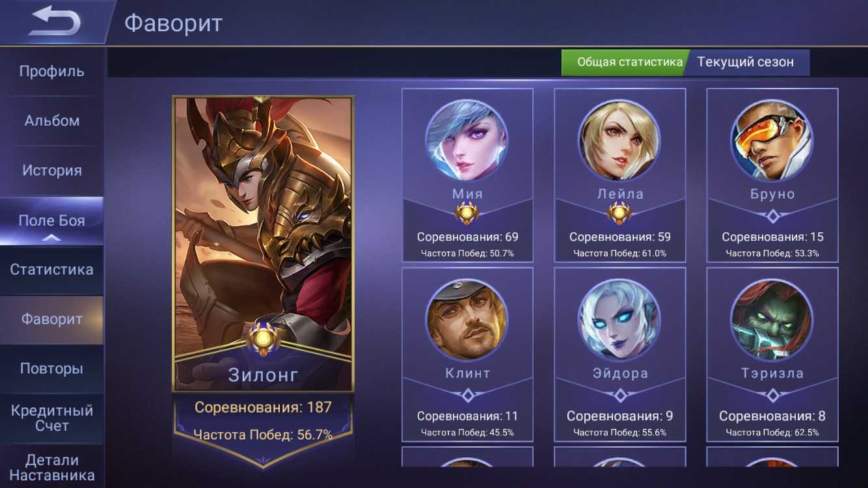
Task: Open Повторы submenu item
Action: point(51,369)
